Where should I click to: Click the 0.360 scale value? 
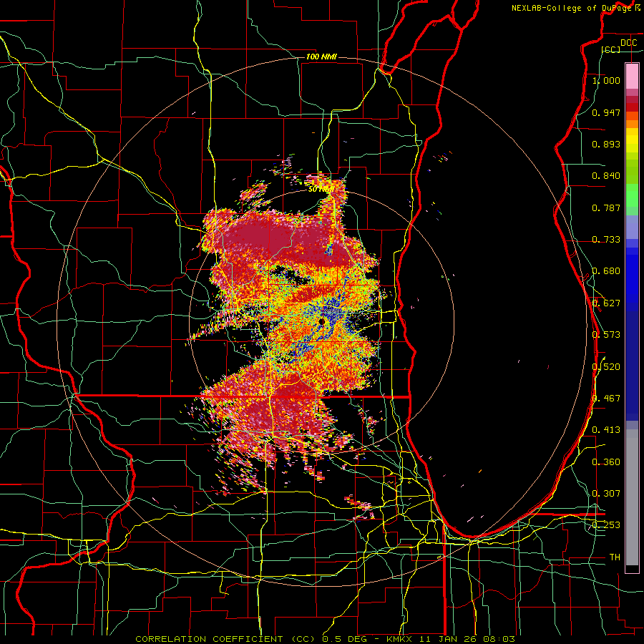click(x=606, y=462)
